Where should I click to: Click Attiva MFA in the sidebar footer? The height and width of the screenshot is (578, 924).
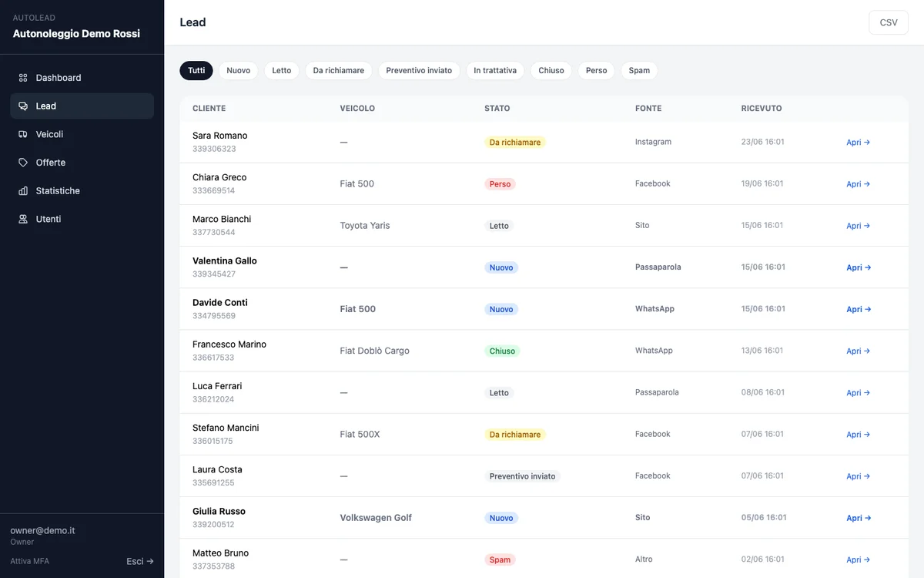29,561
